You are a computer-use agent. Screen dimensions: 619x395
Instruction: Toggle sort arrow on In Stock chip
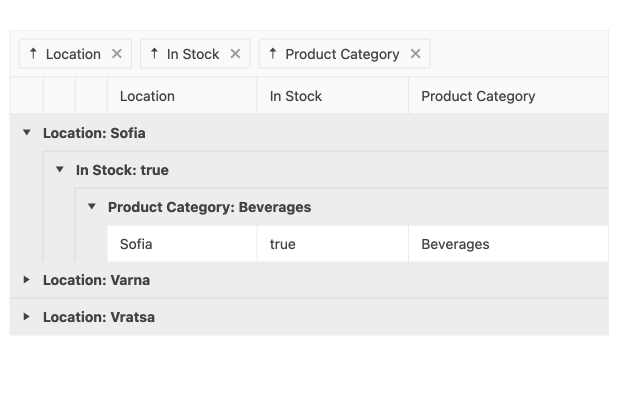[154, 53]
